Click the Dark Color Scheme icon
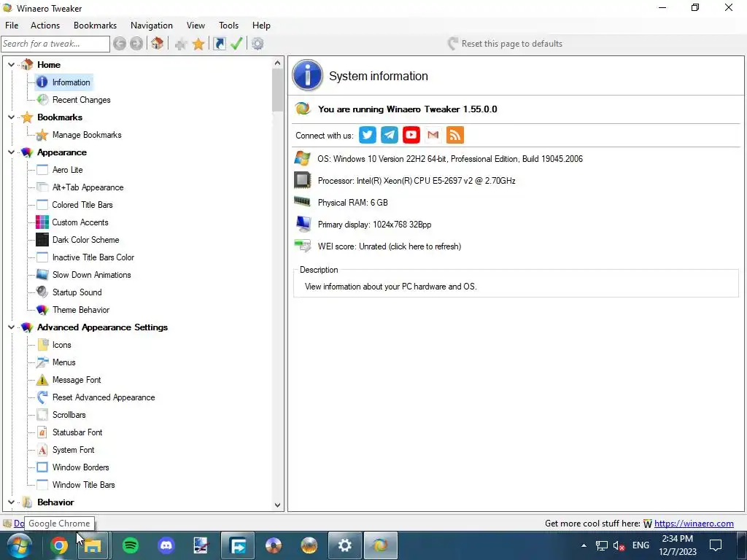 coord(42,240)
